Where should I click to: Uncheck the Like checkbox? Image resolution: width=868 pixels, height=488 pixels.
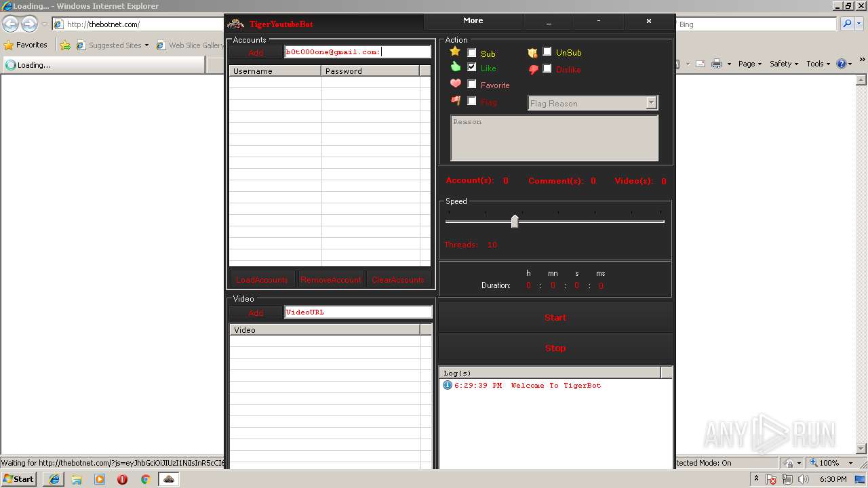[x=472, y=67]
